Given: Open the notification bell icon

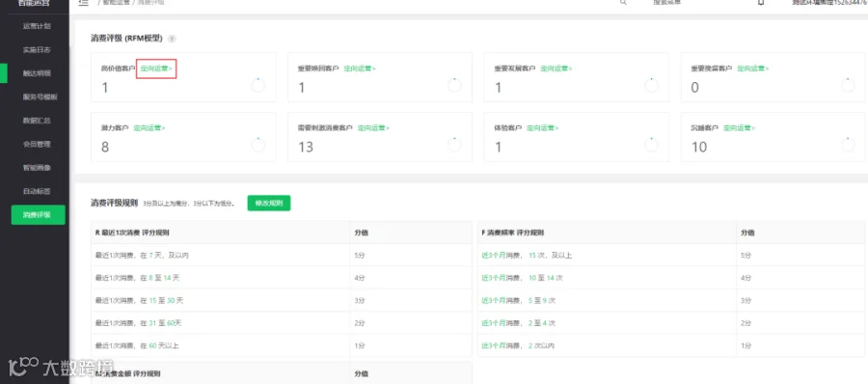Looking at the screenshot, I should [761, 3].
